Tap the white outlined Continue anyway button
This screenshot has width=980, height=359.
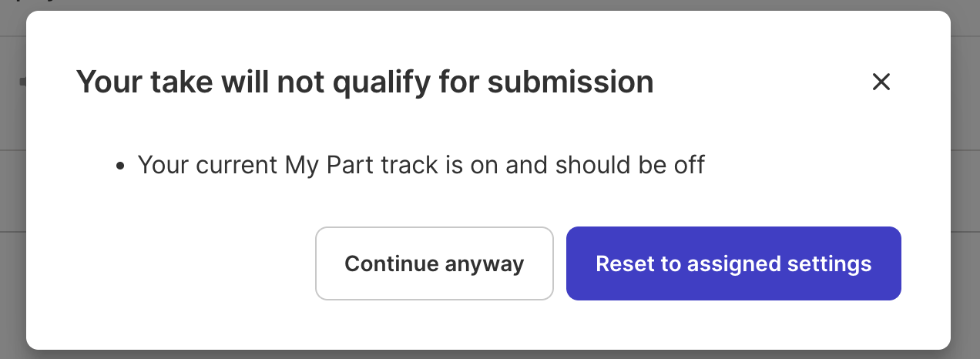434,263
